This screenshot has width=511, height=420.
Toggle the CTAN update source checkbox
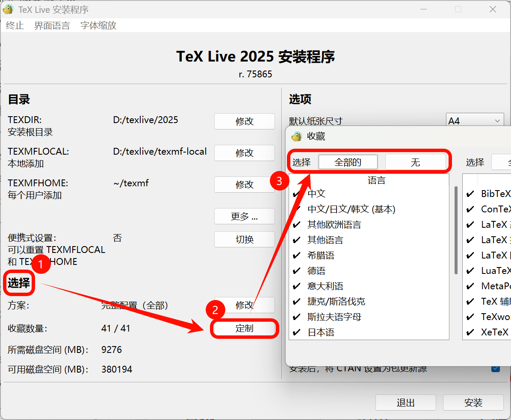496,368
